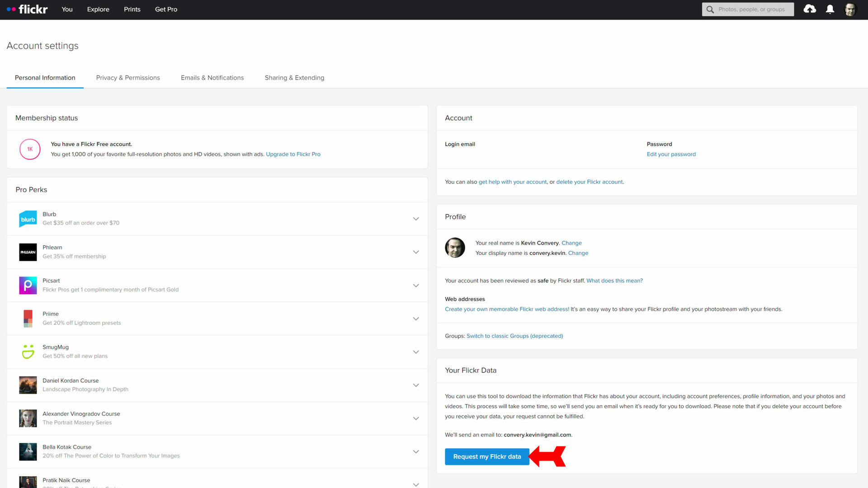Click the SmugMug smiley logo
Viewport: 868px width, 488px height.
click(28, 352)
